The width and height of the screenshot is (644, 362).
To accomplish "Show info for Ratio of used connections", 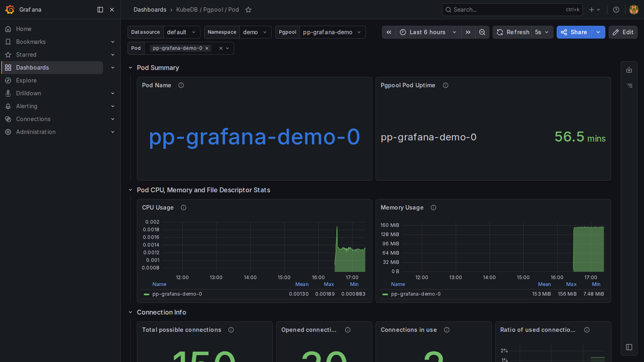I will 587,330.
